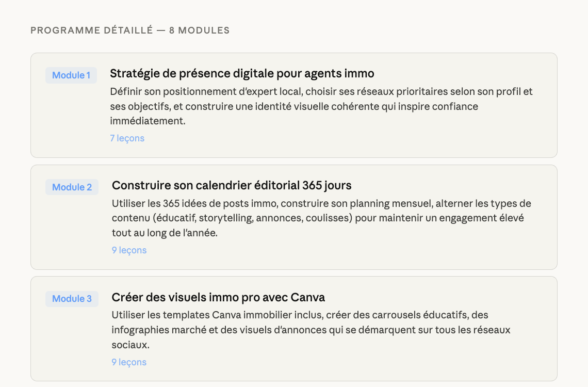Click Module 3 description about templates Canva
This screenshot has width=588, height=387.
[x=299, y=315]
